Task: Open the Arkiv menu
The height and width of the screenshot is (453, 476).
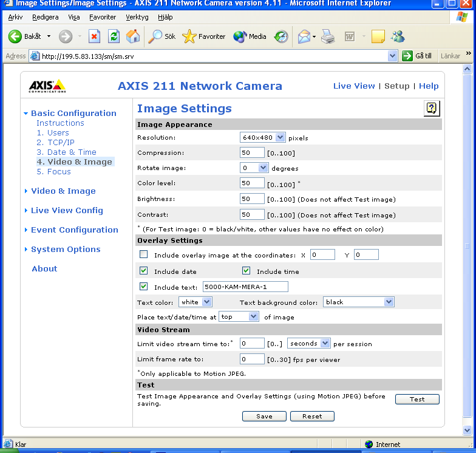Action: click(x=15, y=17)
